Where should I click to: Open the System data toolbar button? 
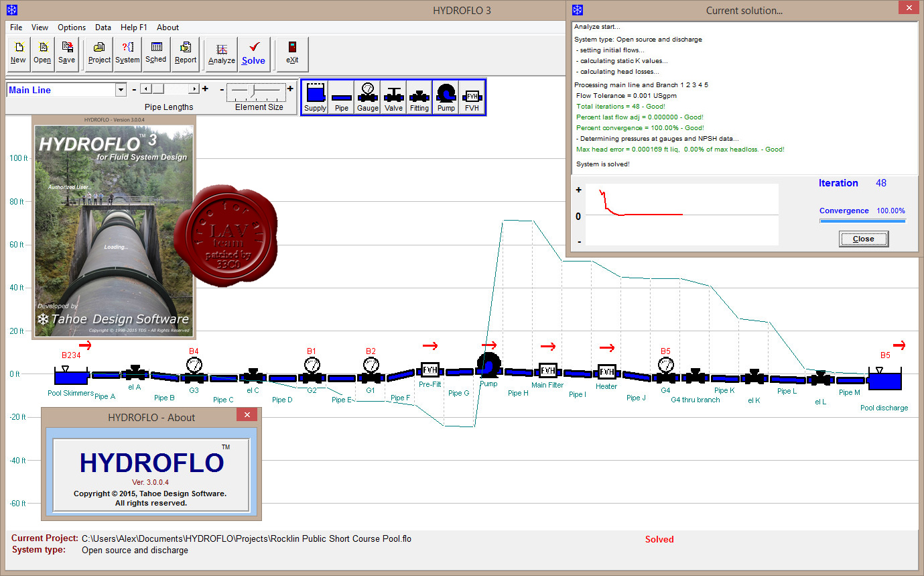(127, 53)
